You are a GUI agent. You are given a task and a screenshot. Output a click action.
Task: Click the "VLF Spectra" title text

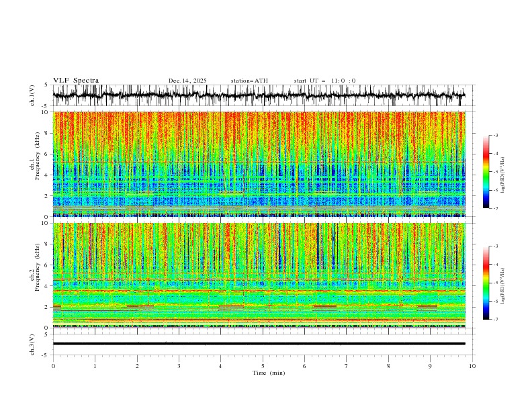coord(76,81)
